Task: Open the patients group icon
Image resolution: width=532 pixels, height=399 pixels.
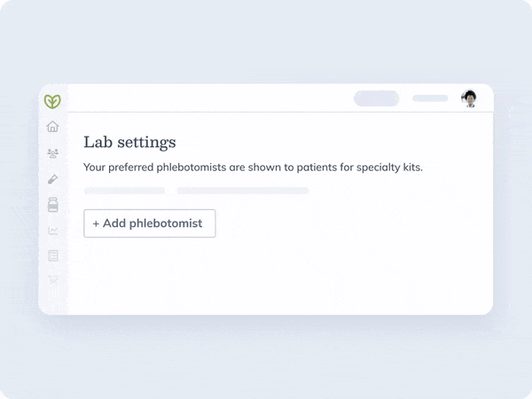Action: click(x=52, y=153)
